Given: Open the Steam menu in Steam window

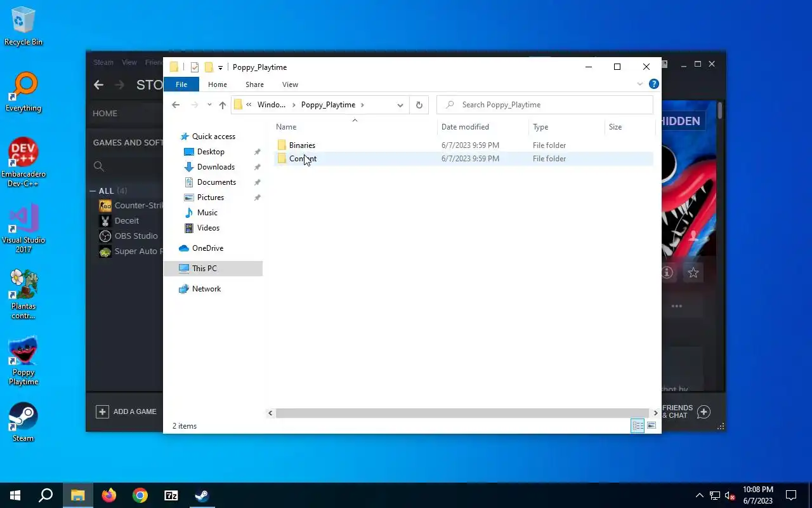Looking at the screenshot, I should point(103,62).
